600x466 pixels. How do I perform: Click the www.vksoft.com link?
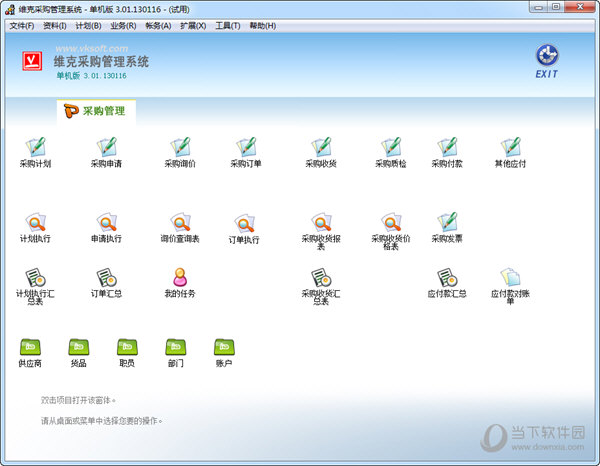[92, 49]
